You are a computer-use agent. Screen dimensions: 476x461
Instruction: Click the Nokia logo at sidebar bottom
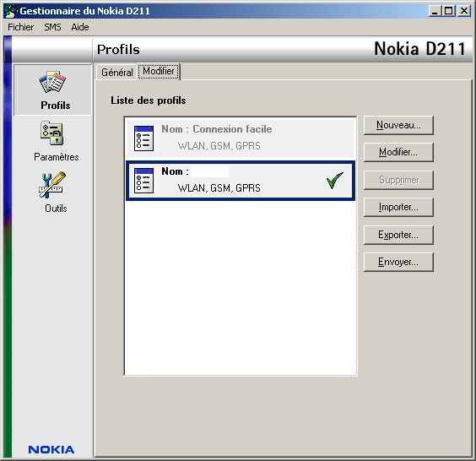pos(51,449)
